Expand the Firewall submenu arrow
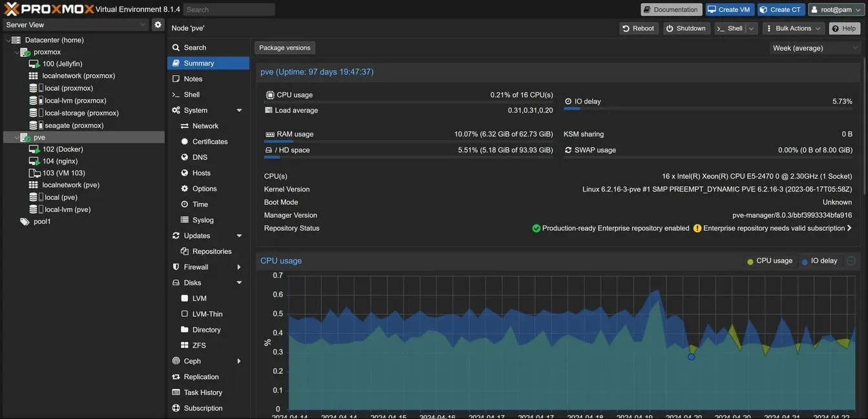Screen dimensions: 868x419 click(x=239, y=267)
